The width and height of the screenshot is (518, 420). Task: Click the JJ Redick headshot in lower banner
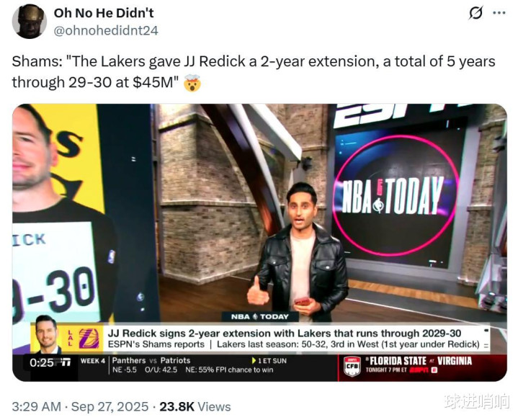[x=48, y=334]
